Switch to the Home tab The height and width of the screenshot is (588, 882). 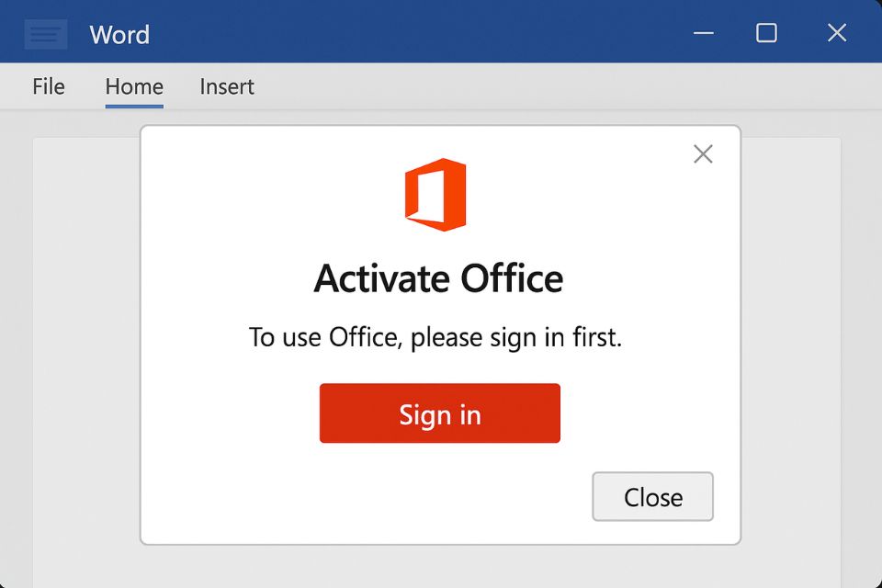coord(134,86)
